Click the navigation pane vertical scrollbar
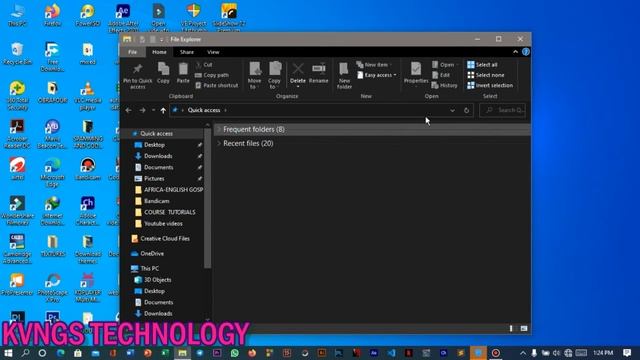Image resolution: width=640 pixels, height=360 pixels. [207, 199]
